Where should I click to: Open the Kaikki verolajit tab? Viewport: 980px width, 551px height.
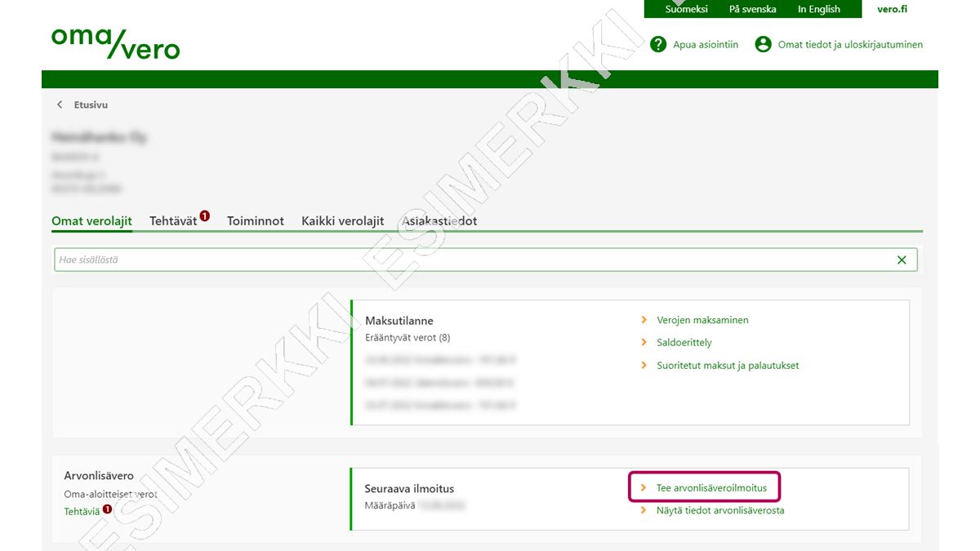click(343, 221)
